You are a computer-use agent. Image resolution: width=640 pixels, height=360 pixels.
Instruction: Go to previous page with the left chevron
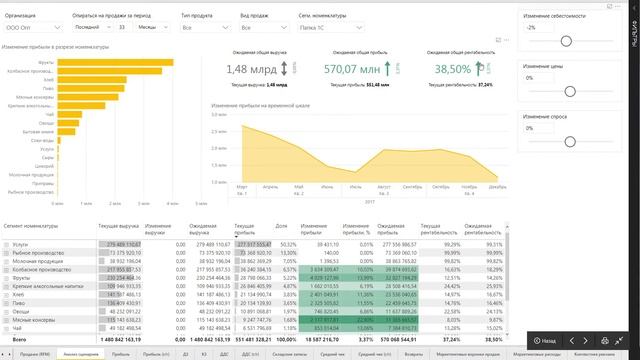tap(572, 341)
